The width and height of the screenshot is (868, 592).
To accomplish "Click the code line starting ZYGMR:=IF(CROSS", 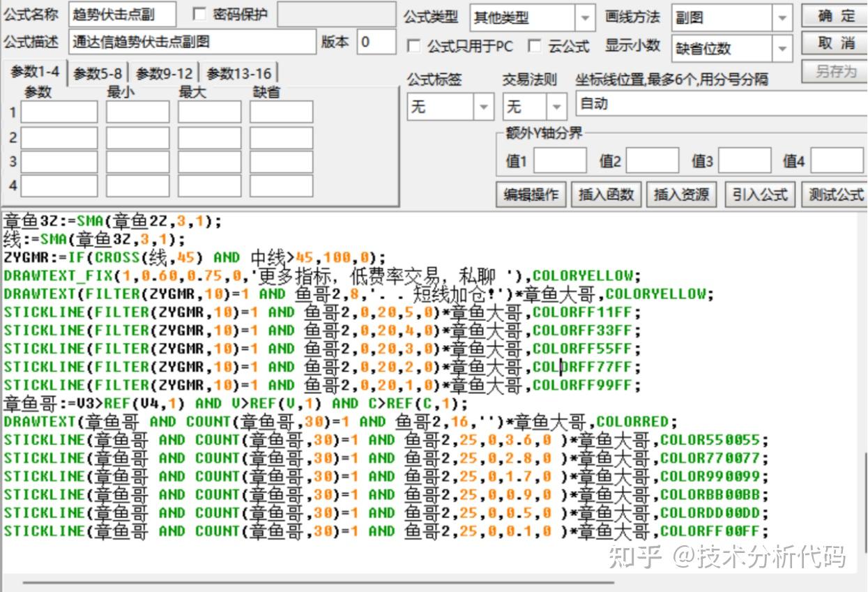I will [x=195, y=257].
